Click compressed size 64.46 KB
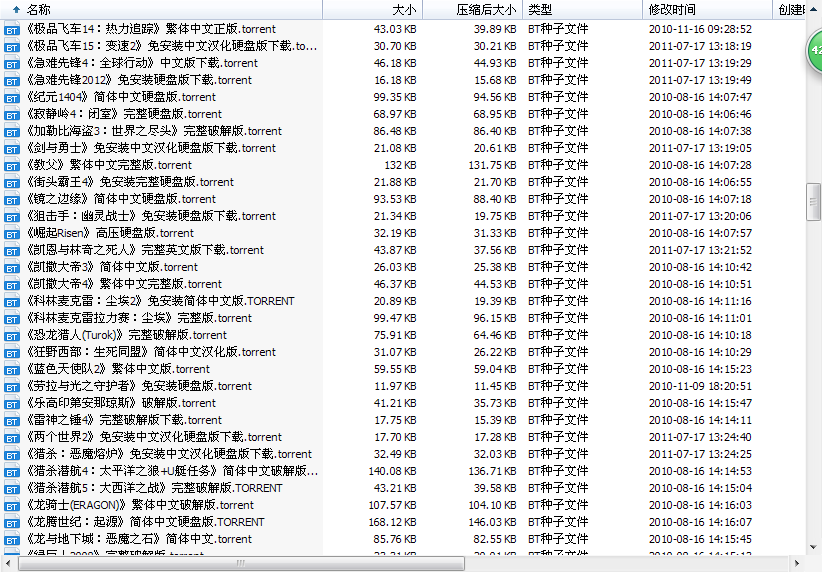The image size is (822, 572). coord(495,335)
